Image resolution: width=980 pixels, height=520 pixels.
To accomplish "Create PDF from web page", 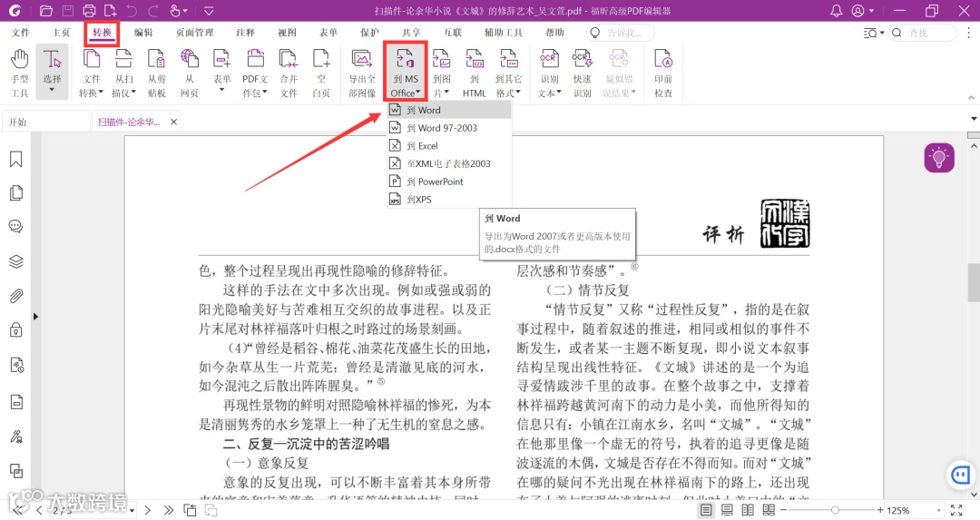I will [x=190, y=73].
